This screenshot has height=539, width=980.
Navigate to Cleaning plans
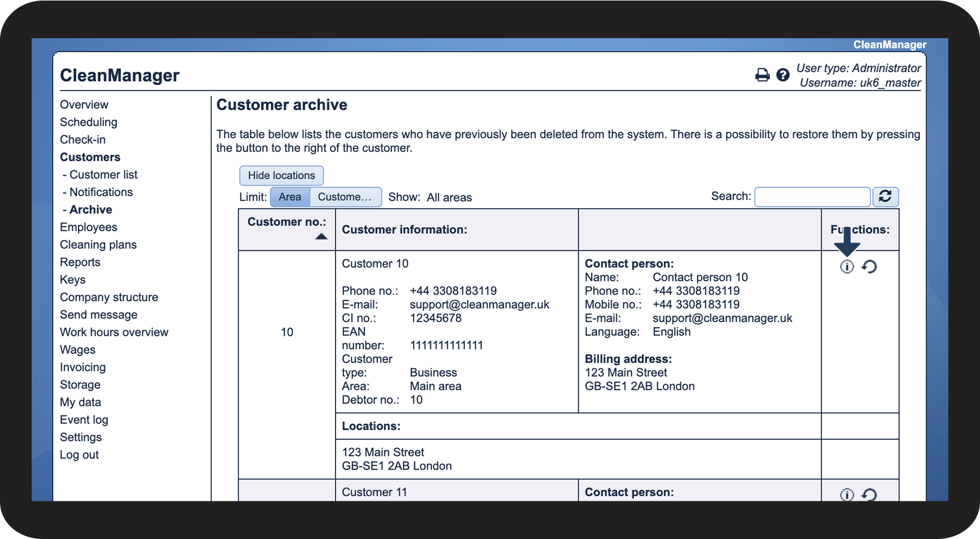coord(98,245)
